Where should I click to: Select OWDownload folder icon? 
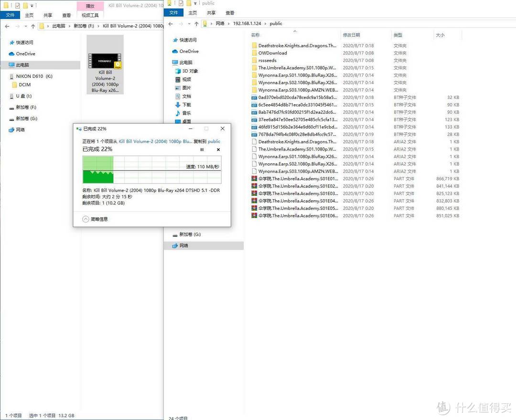[x=254, y=53]
